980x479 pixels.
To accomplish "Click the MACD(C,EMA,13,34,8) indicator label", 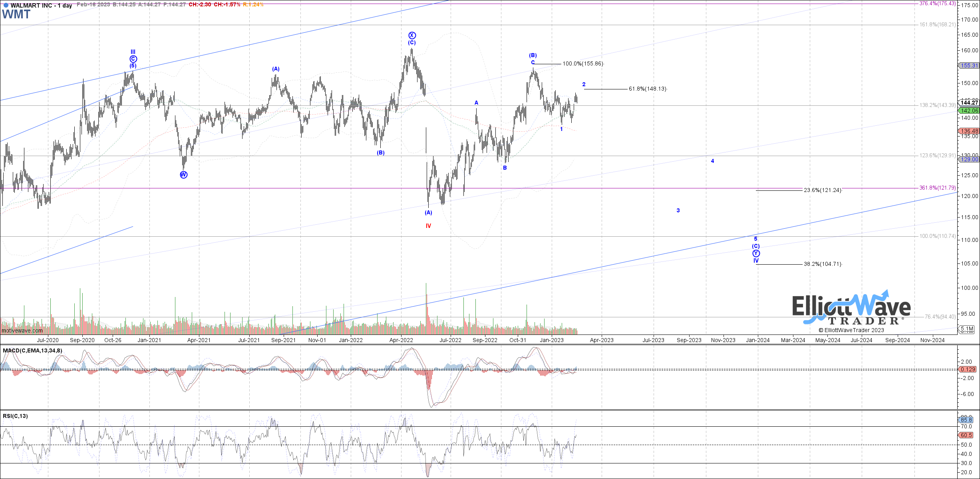I will pos(32,350).
